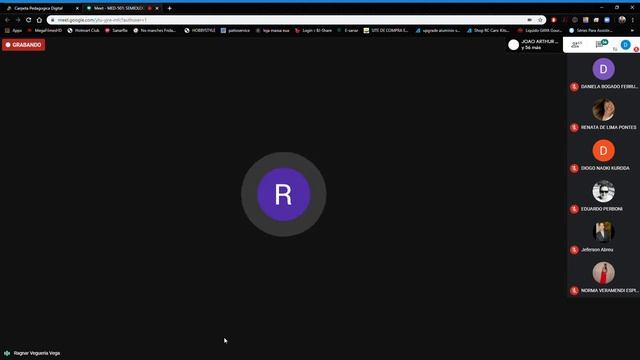This screenshot has height=360, width=640.
Task: Click the blue D self-view avatar
Action: [625, 44]
